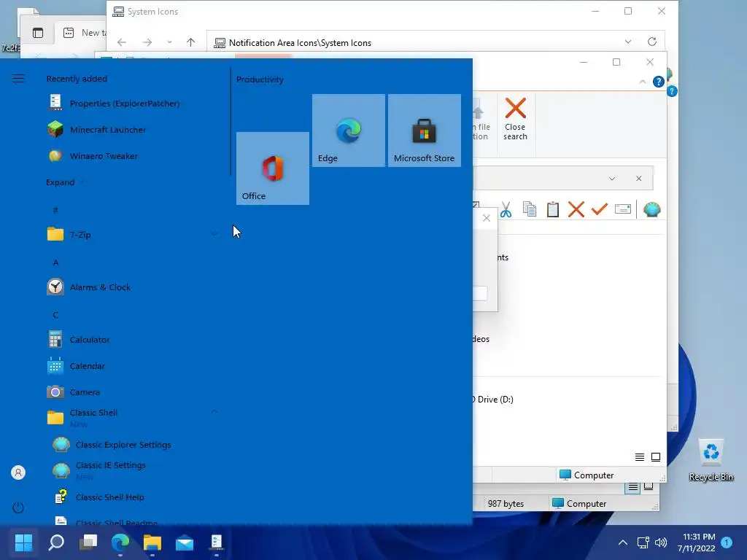747x560 pixels.
Task: Open the notification center badge
Action: (727, 542)
